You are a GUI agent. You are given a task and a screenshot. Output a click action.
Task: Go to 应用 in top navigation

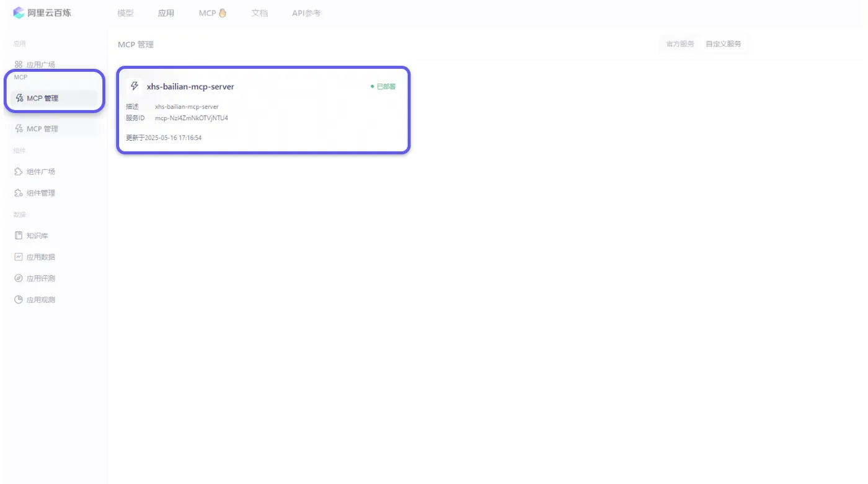pyautogui.click(x=166, y=13)
